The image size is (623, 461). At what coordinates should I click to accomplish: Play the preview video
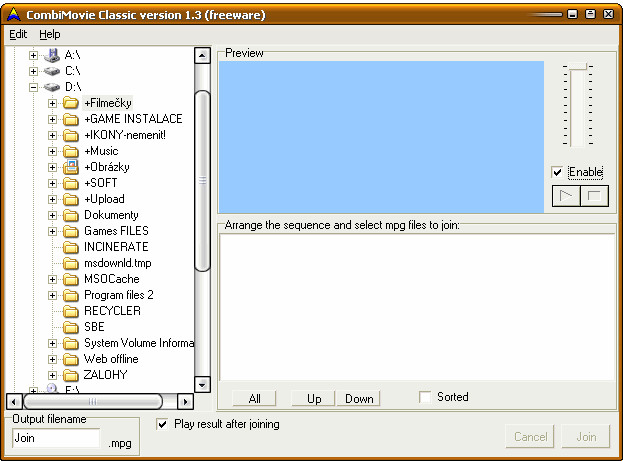[x=566, y=196]
